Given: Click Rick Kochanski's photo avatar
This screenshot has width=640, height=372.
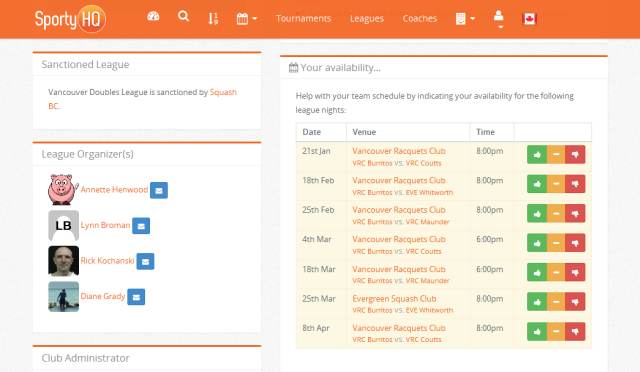Looking at the screenshot, I should [x=63, y=261].
